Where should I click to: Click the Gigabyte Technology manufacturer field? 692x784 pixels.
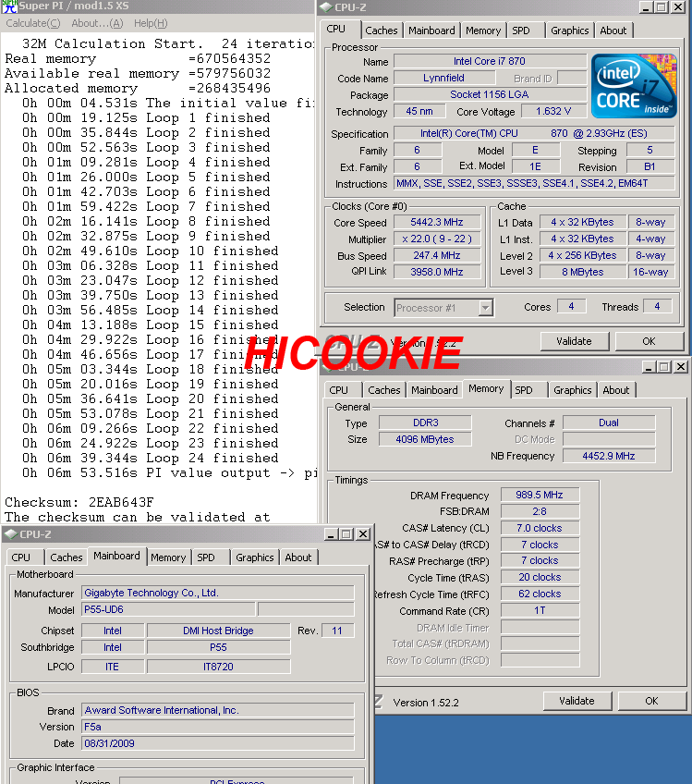tap(218, 593)
